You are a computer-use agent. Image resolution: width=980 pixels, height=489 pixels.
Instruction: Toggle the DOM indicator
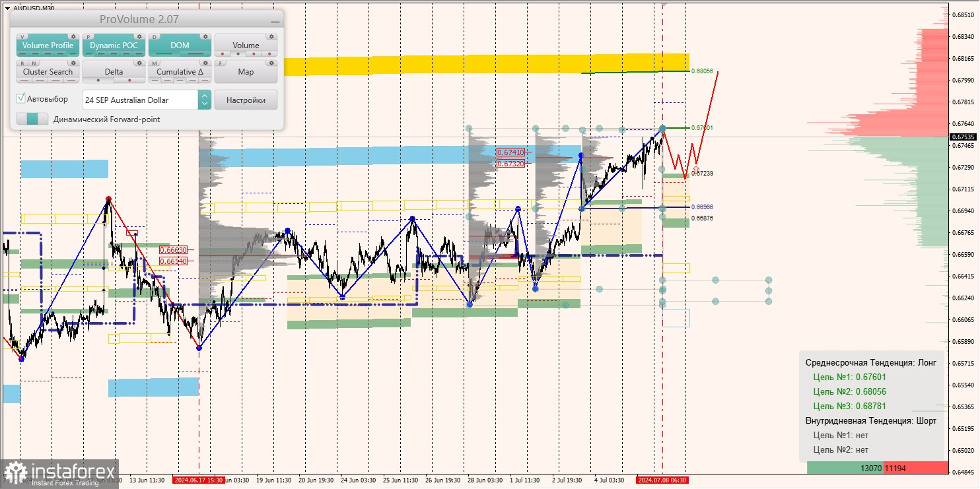point(180,46)
